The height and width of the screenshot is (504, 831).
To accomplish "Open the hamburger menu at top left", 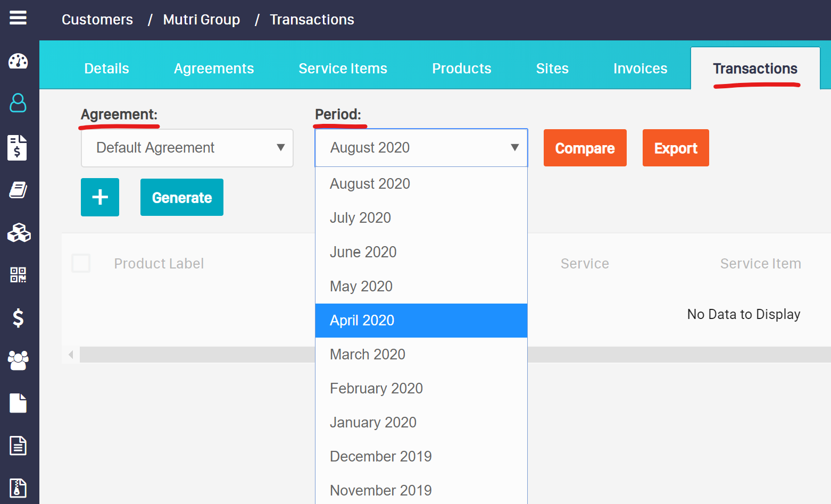I will [18, 18].
